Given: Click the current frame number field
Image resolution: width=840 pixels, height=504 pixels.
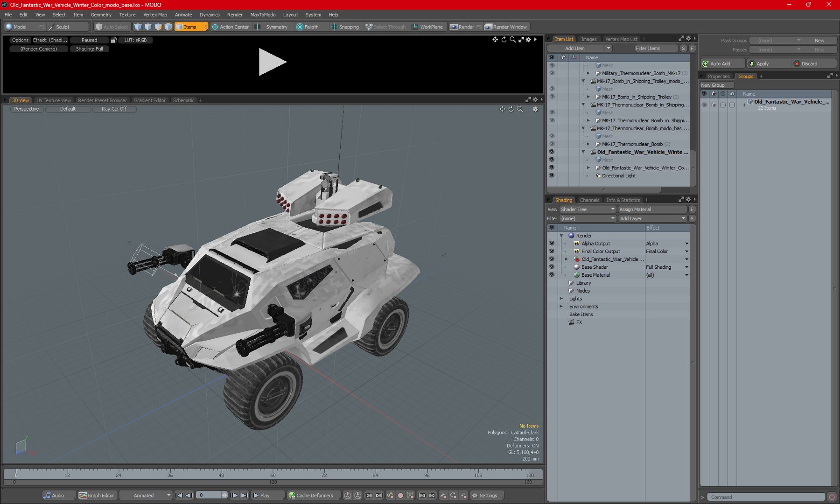Looking at the screenshot, I should (208, 496).
